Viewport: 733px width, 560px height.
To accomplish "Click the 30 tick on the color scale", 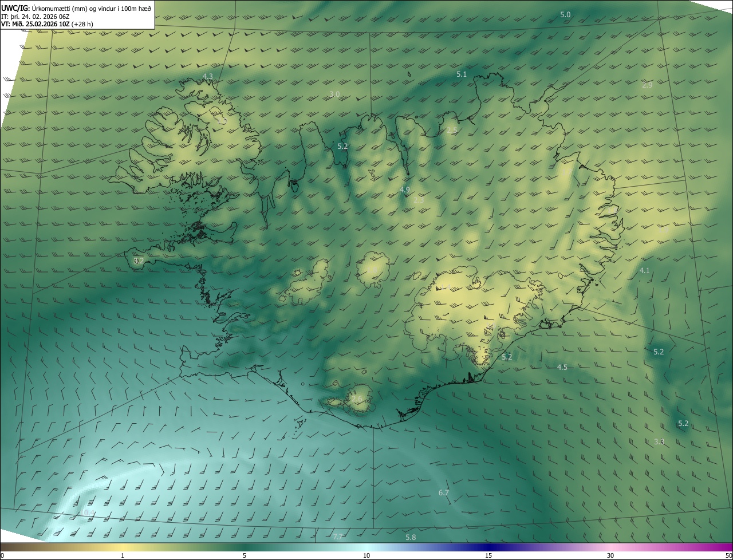I will tap(610, 556).
